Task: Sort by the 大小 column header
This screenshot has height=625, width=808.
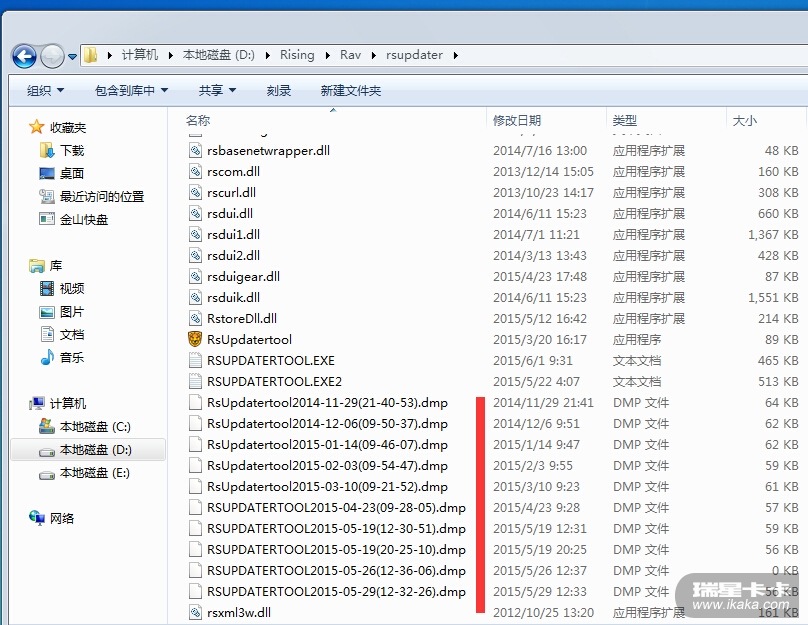Action: pyautogui.click(x=745, y=121)
